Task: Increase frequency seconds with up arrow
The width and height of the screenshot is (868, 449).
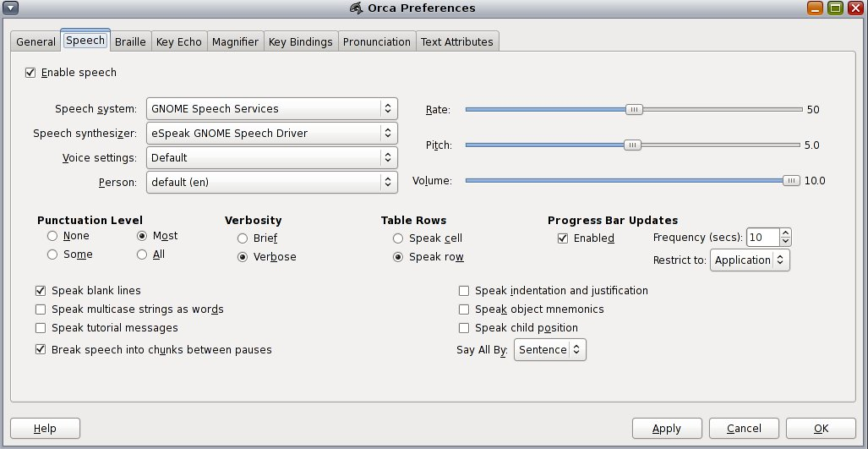Action: click(x=785, y=233)
